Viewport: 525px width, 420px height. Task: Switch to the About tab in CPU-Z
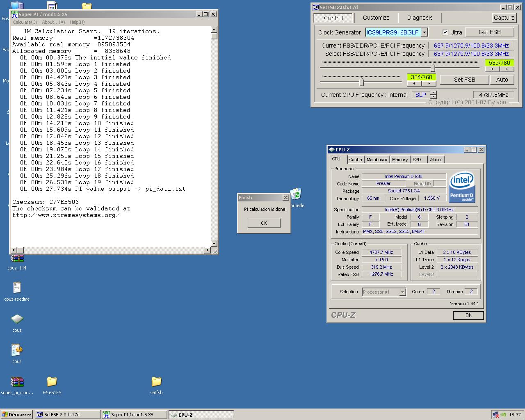point(436,160)
